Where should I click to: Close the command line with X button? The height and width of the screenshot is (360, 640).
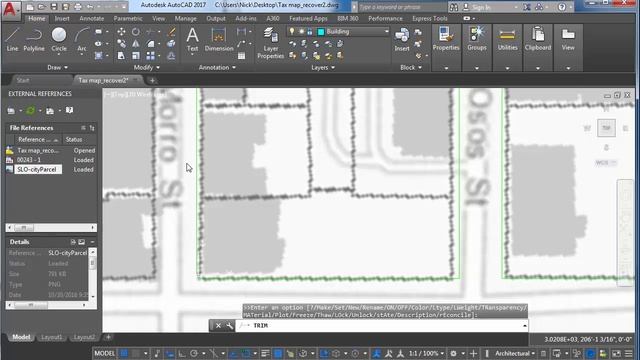click(x=218, y=326)
